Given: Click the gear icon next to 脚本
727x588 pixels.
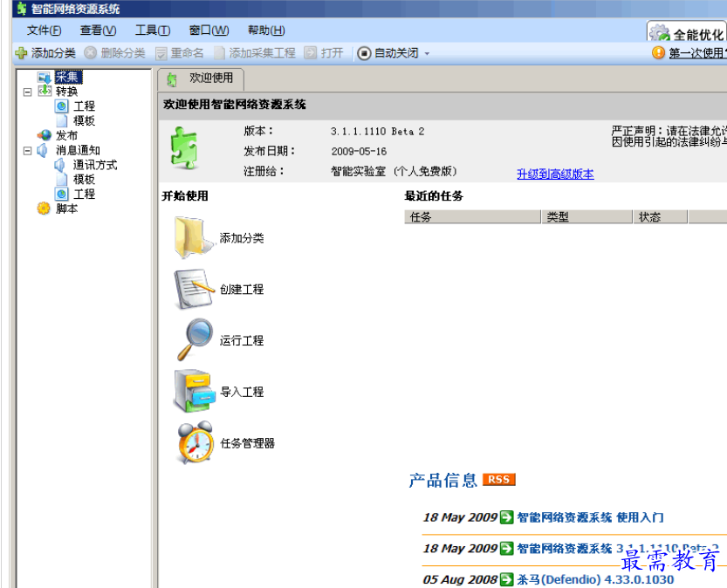Looking at the screenshot, I should tap(44, 209).
